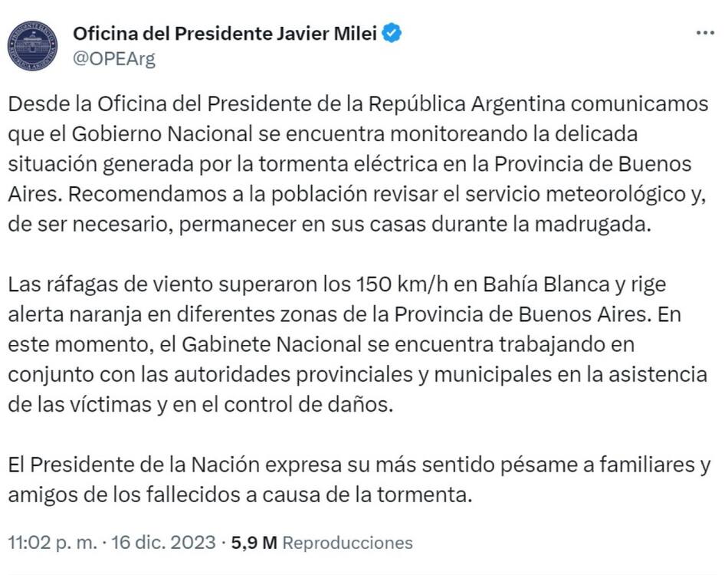The image size is (728, 575).
Task: Click the 16 dic. 2023 date
Action: click(163, 543)
